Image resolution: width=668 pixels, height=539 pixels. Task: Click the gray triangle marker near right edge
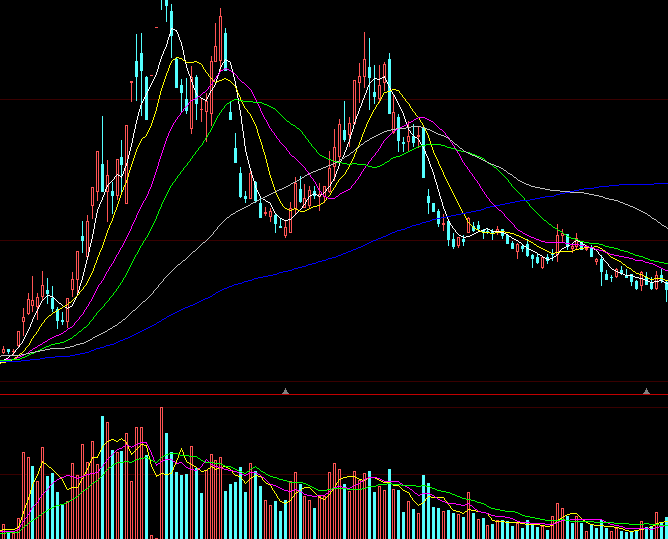pyautogui.click(x=644, y=391)
